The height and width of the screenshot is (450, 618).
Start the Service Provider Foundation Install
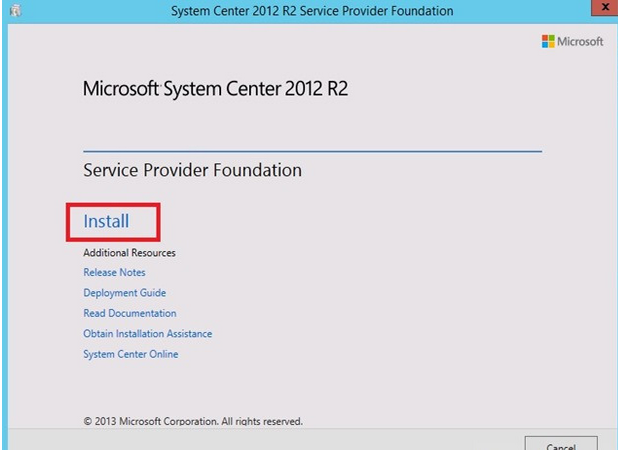pos(106,221)
